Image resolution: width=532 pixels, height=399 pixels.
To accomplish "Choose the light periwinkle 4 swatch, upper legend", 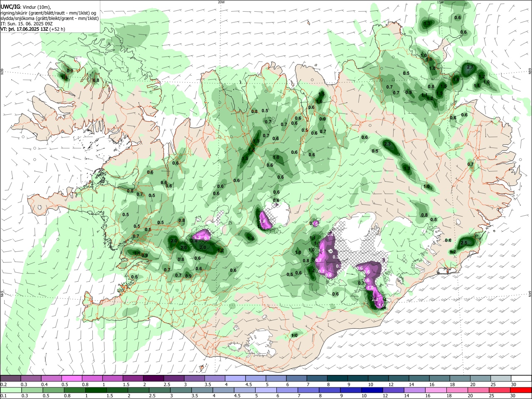I will (x=235, y=378).
